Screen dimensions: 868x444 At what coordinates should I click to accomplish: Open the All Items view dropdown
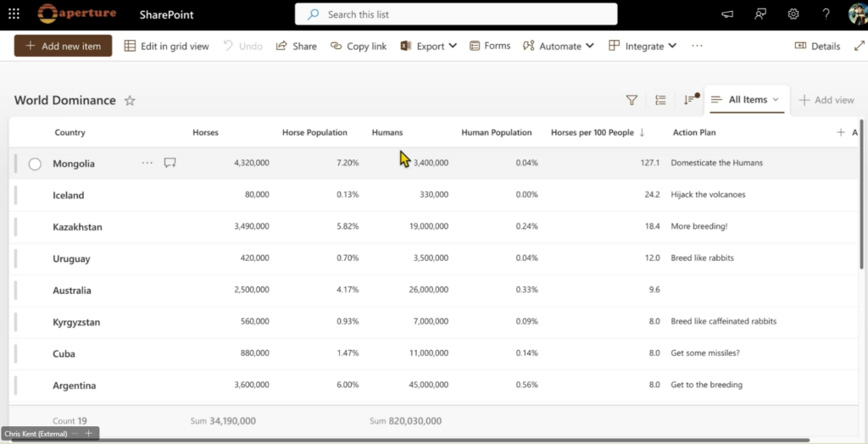(747, 100)
